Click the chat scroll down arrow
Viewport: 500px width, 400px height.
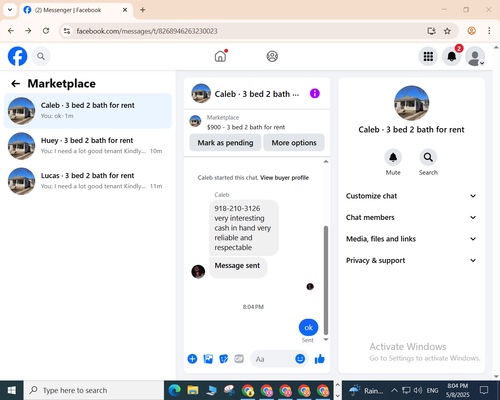pyautogui.click(x=326, y=339)
